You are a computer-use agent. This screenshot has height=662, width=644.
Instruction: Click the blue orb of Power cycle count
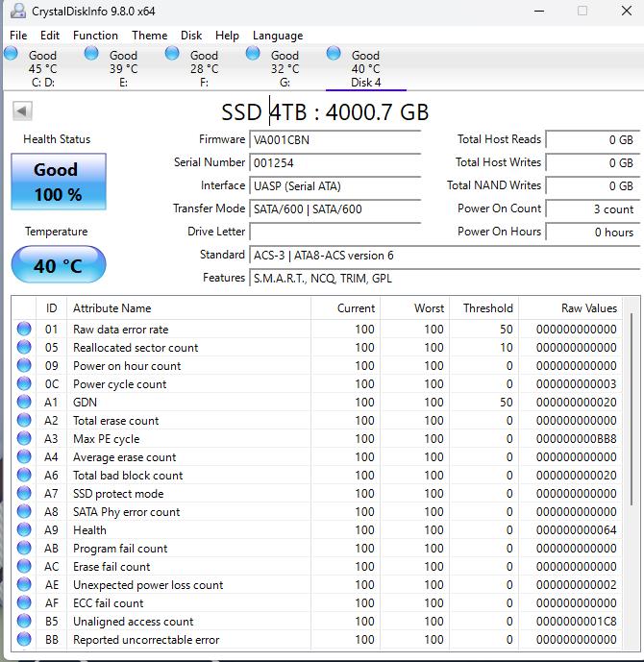pos(24,383)
